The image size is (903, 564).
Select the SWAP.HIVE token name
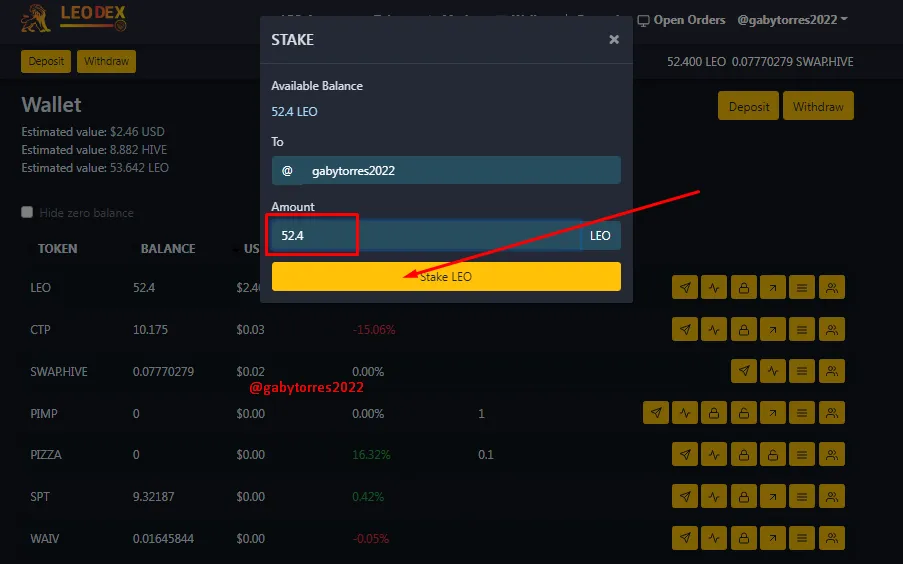[59, 372]
